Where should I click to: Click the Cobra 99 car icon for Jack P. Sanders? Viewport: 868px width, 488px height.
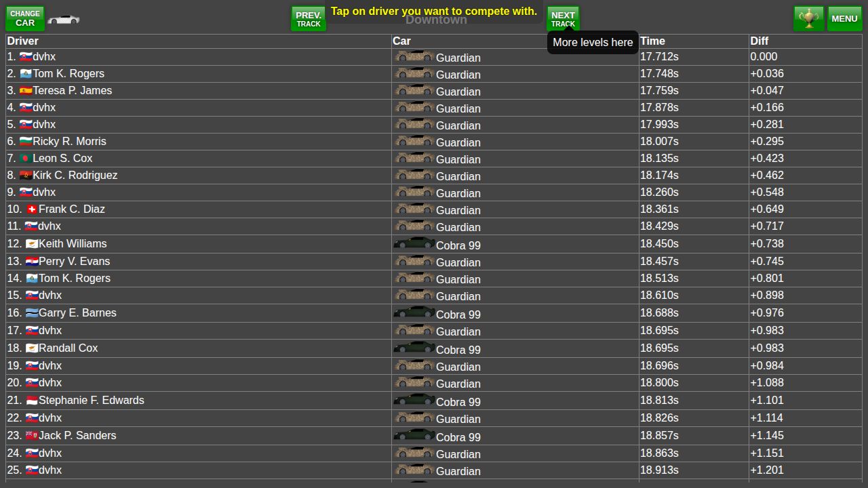[x=414, y=435]
